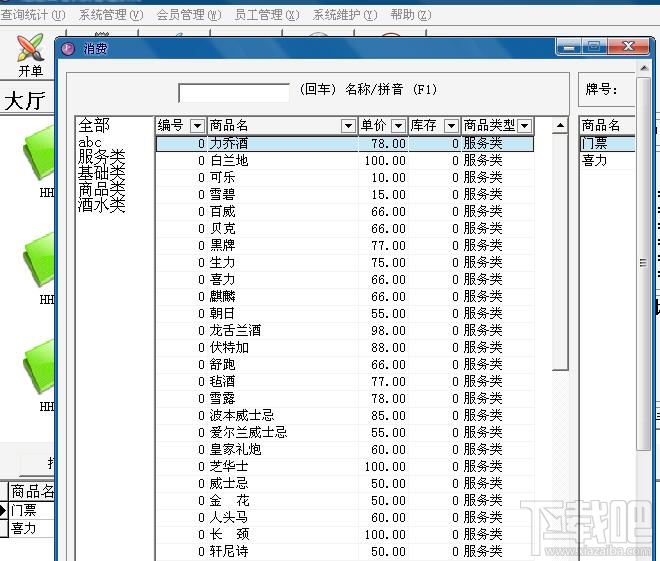Expand the 编号 column filter dropdown

pyautogui.click(x=197, y=125)
